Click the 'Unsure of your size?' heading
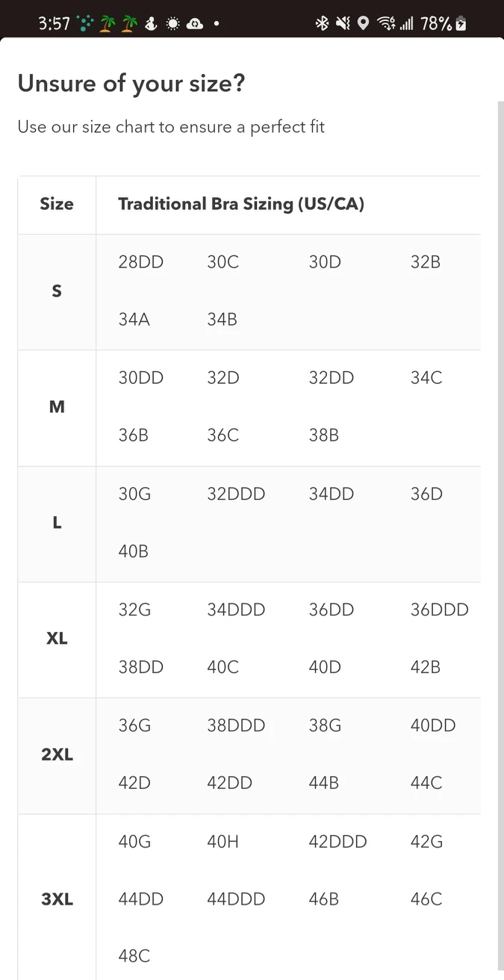Viewport: 504px width, 980px height. [131, 84]
